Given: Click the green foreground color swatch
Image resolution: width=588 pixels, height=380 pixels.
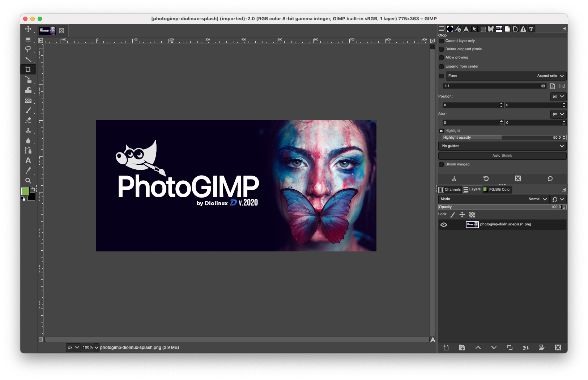Looking at the screenshot, I should [25, 192].
